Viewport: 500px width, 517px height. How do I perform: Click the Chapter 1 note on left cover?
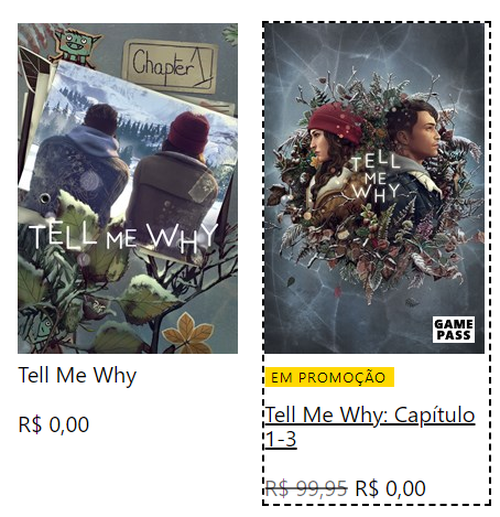[170, 66]
